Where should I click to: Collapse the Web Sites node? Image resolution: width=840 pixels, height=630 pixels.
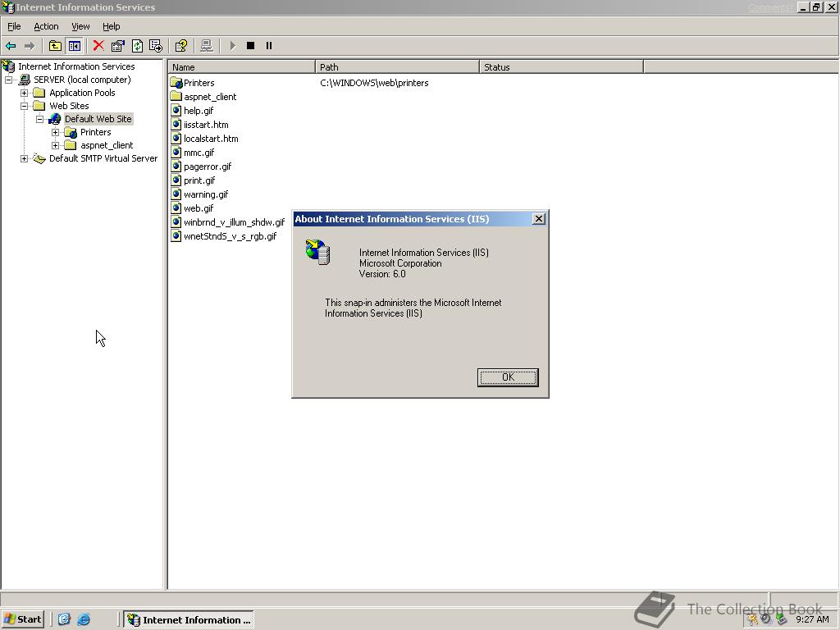24,106
